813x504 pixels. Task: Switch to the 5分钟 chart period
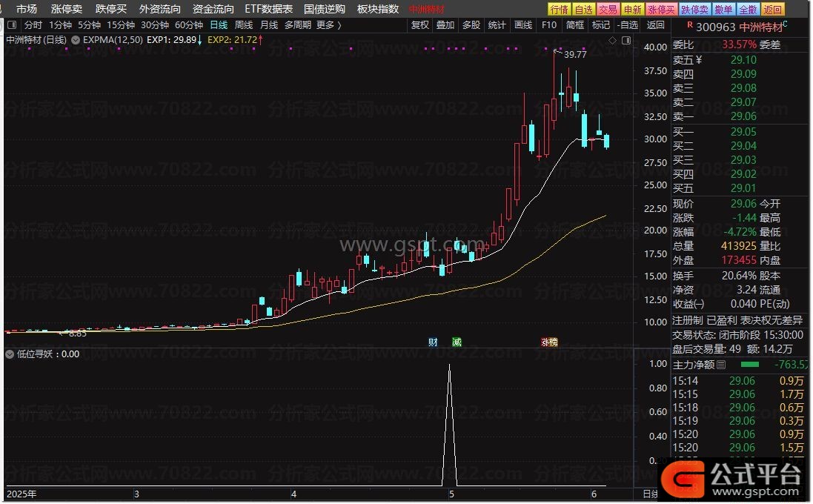(x=89, y=25)
